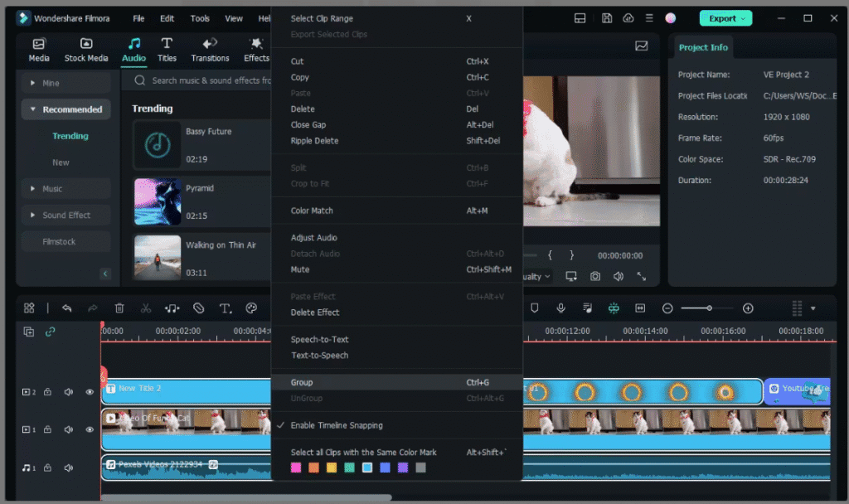Open the Filmstock section
849x504 pixels.
[x=66, y=241]
